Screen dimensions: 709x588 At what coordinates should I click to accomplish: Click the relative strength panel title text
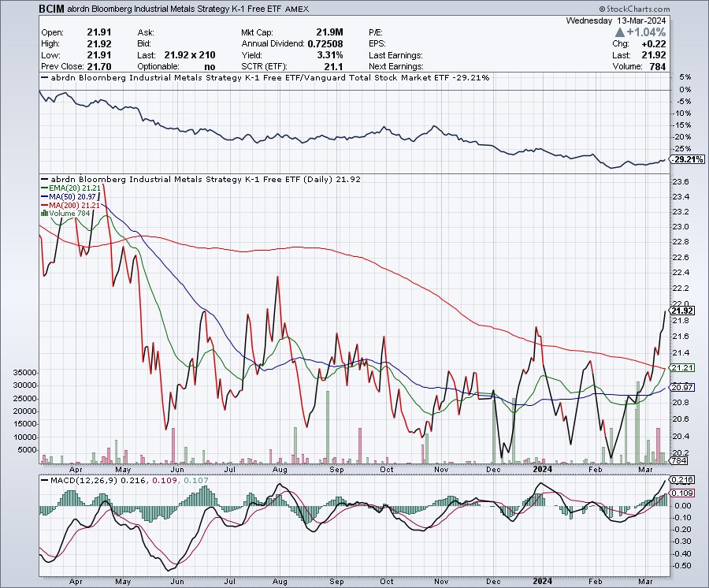click(x=270, y=77)
